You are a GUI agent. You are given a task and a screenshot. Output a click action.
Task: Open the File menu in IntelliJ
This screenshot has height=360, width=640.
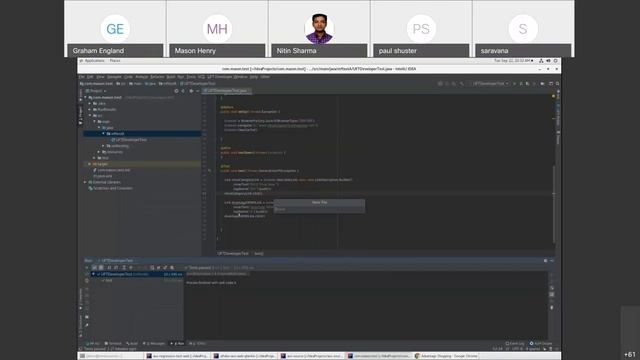[82, 77]
